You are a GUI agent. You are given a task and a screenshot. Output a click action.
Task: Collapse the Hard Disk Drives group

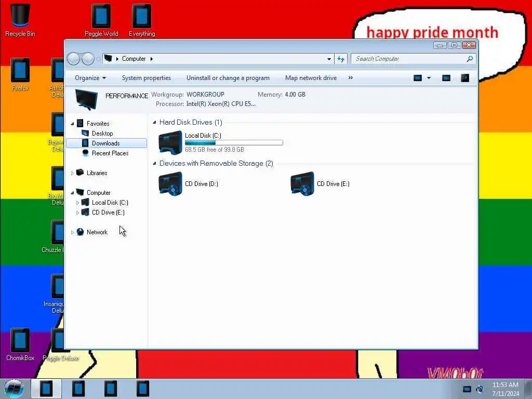coord(155,122)
